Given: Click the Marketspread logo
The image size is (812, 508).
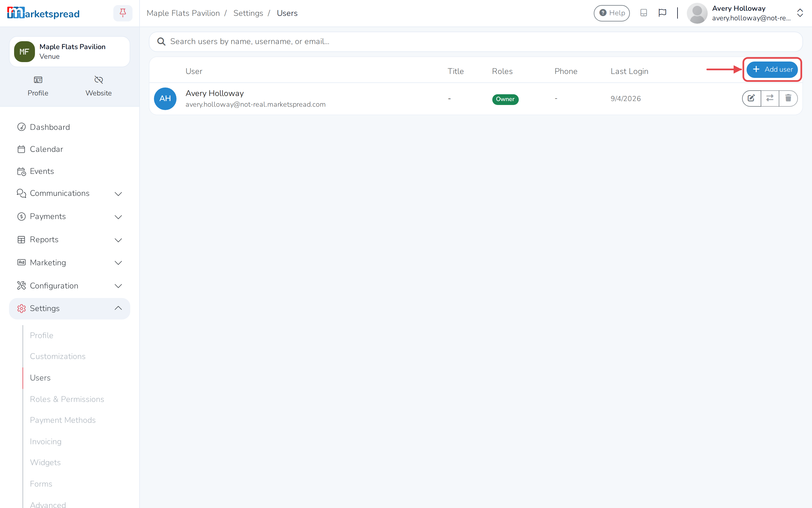Looking at the screenshot, I should tap(43, 13).
